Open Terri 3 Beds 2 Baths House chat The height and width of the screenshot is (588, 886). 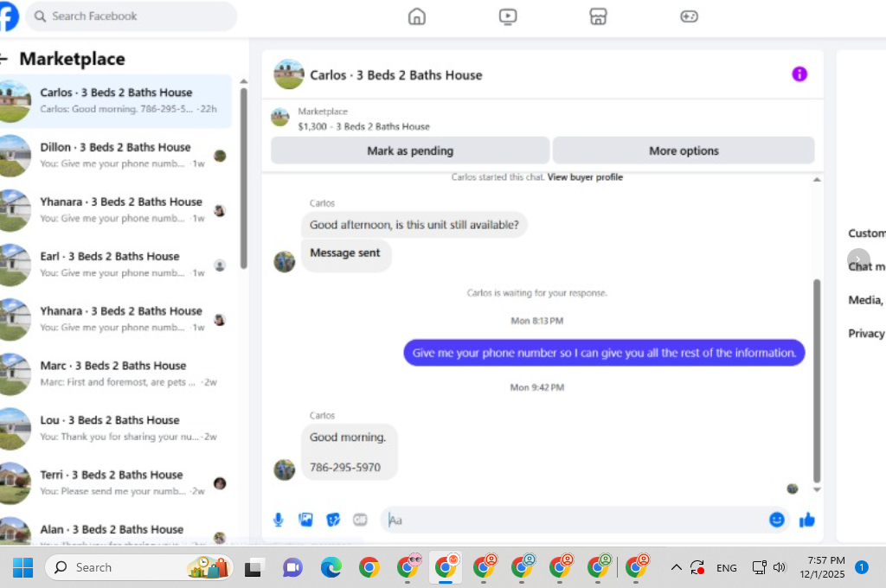click(x=116, y=483)
